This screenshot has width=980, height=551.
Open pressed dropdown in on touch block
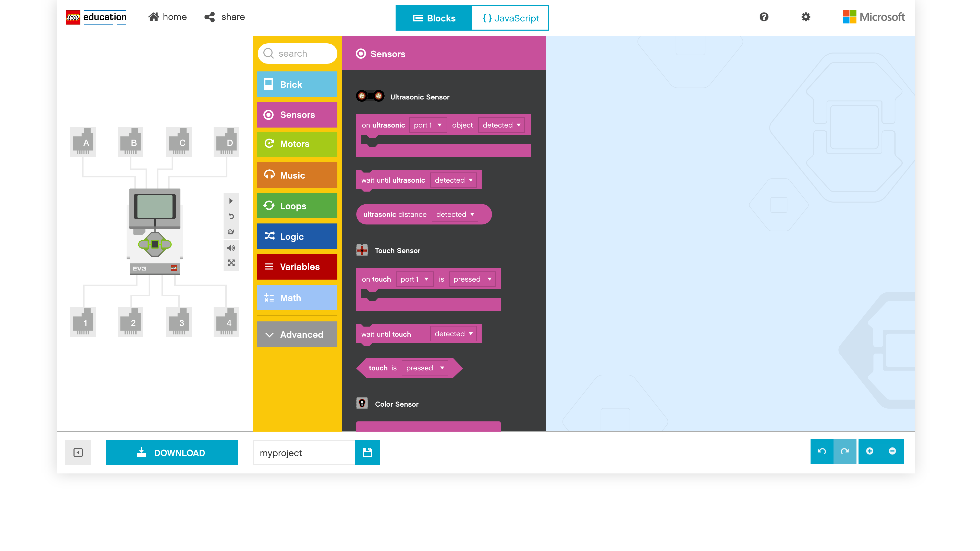pos(472,279)
